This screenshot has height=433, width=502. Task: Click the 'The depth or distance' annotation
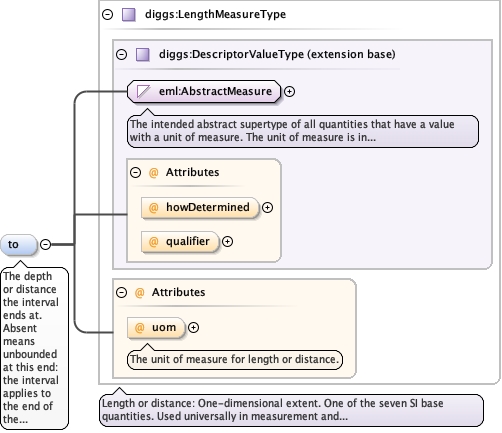[35, 348]
